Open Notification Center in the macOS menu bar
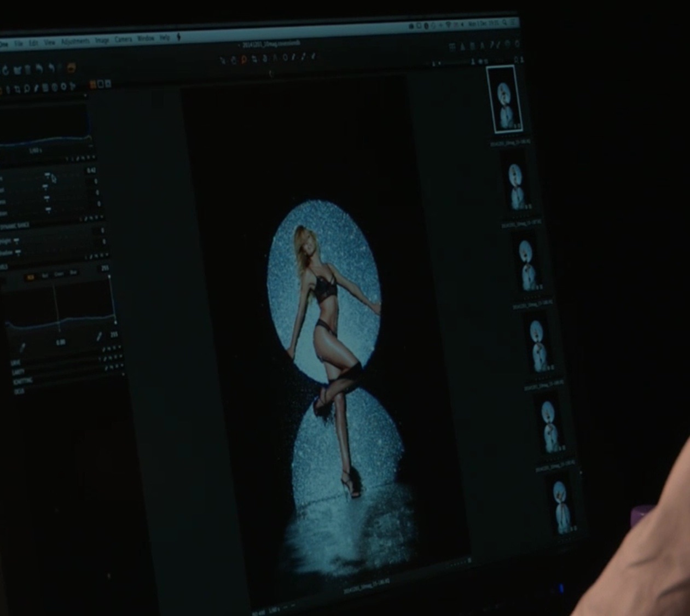Viewport: 690px width, 616px height. coord(513,22)
